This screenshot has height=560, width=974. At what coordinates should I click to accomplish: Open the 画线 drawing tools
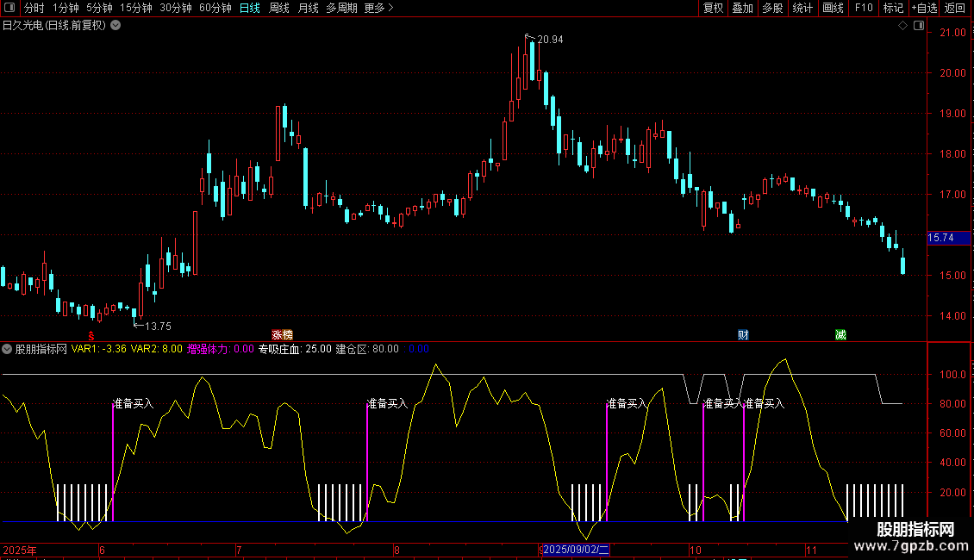pyautogui.click(x=833, y=9)
